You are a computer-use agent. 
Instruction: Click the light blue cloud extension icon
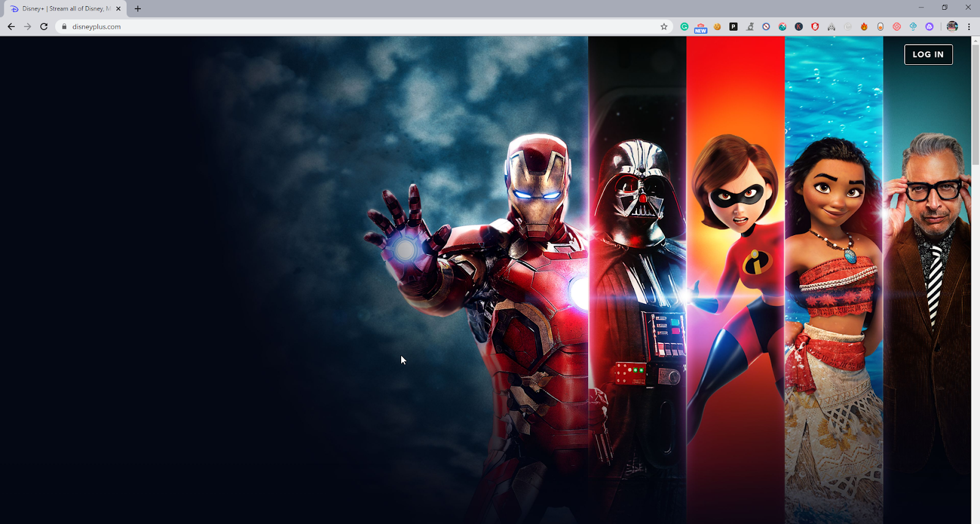(x=913, y=26)
